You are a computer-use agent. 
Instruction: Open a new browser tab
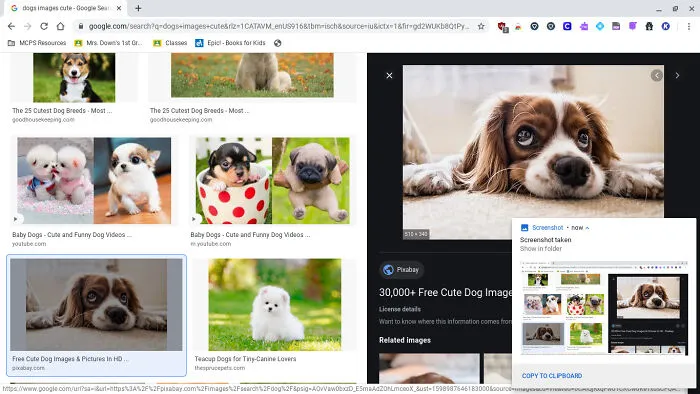click(138, 8)
